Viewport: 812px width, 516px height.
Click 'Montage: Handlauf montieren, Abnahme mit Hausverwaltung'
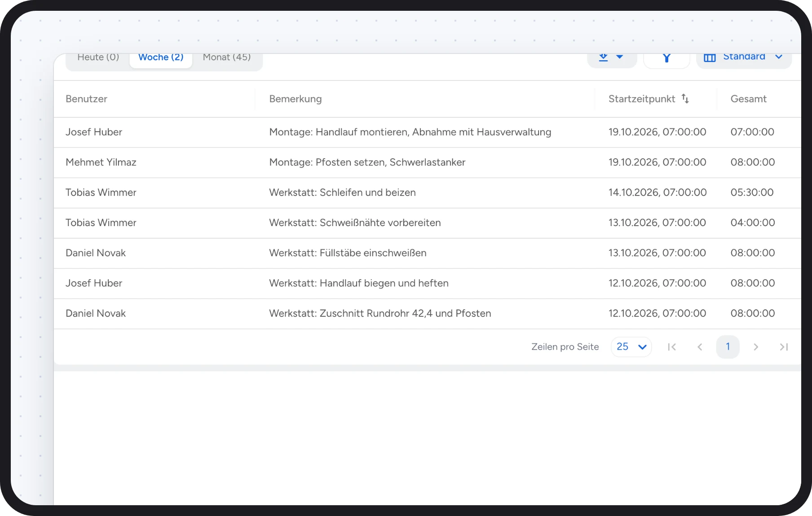[410, 132]
